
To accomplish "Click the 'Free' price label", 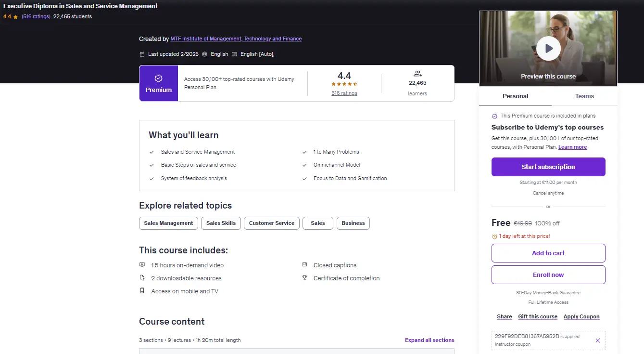I will click(x=501, y=223).
